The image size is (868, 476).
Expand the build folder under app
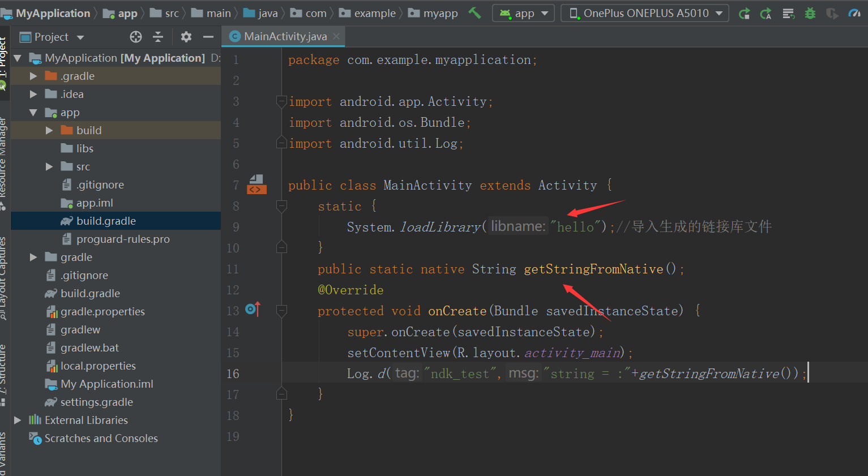pyautogui.click(x=49, y=130)
